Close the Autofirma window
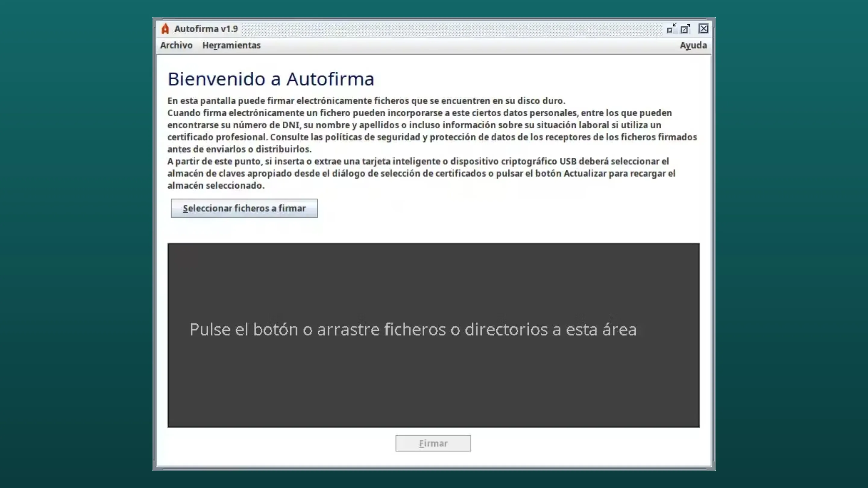The image size is (868, 488). tap(703, 29)
